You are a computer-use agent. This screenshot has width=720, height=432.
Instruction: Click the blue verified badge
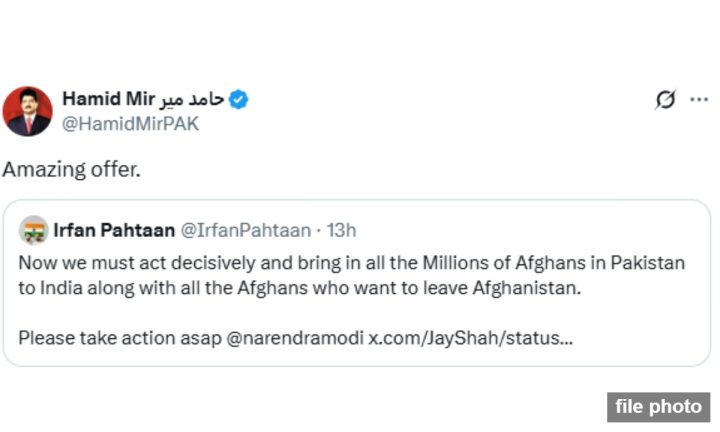pyautogui.click(x=239, y=99)
